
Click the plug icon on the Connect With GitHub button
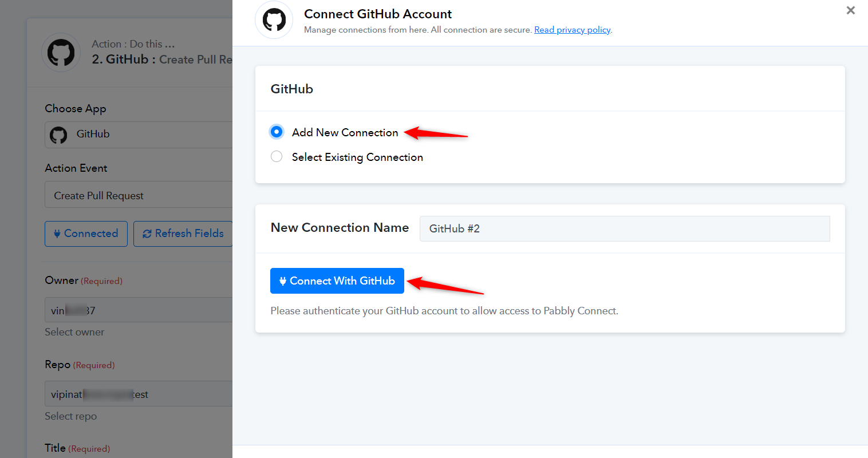[283, 281]
